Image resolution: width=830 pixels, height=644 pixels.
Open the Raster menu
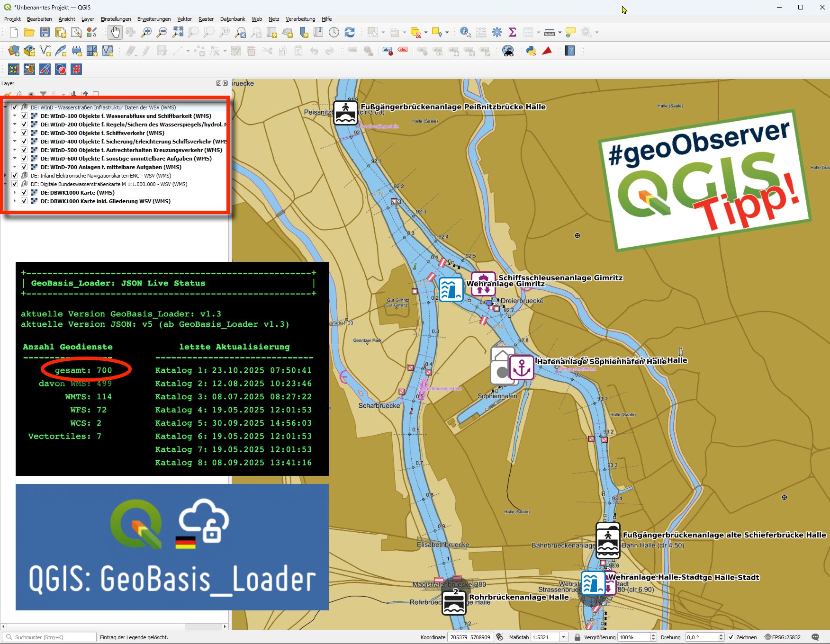tap(206, 19)
